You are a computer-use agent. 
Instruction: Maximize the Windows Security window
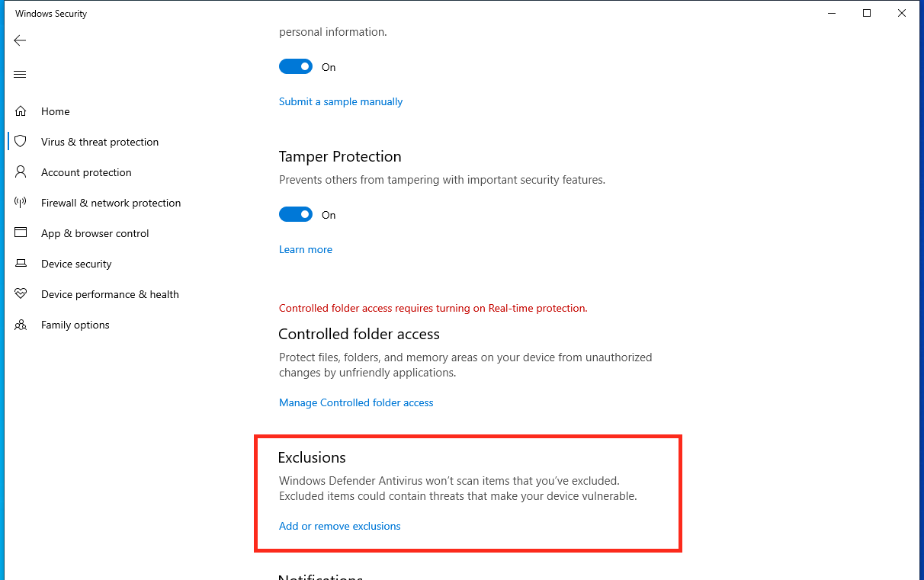click(867, 13)
